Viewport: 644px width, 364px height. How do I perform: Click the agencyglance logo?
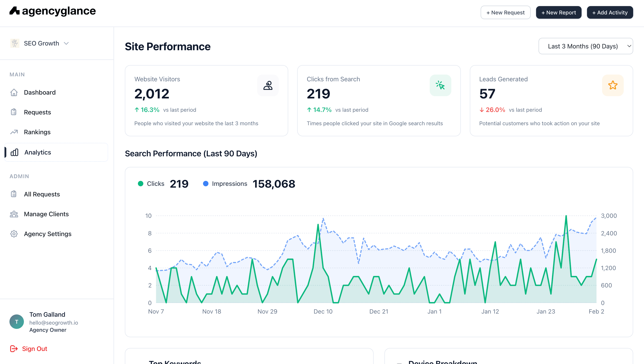pos(53,11)
